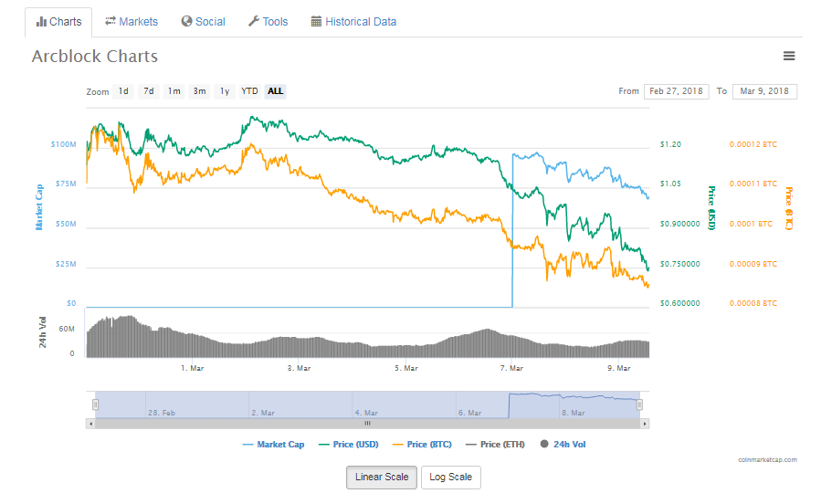Select the Charts tab
The image size is (821, 504).
pos(58,22)
